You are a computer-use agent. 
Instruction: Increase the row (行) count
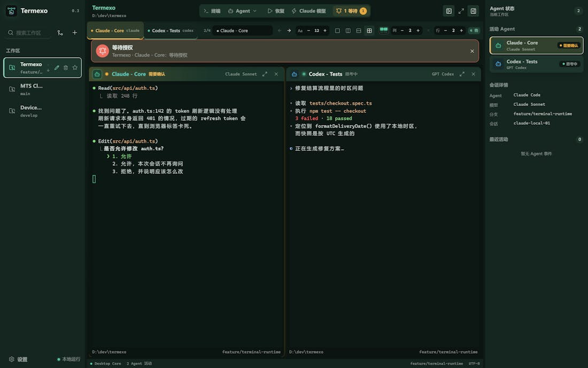tap(461, 30)
